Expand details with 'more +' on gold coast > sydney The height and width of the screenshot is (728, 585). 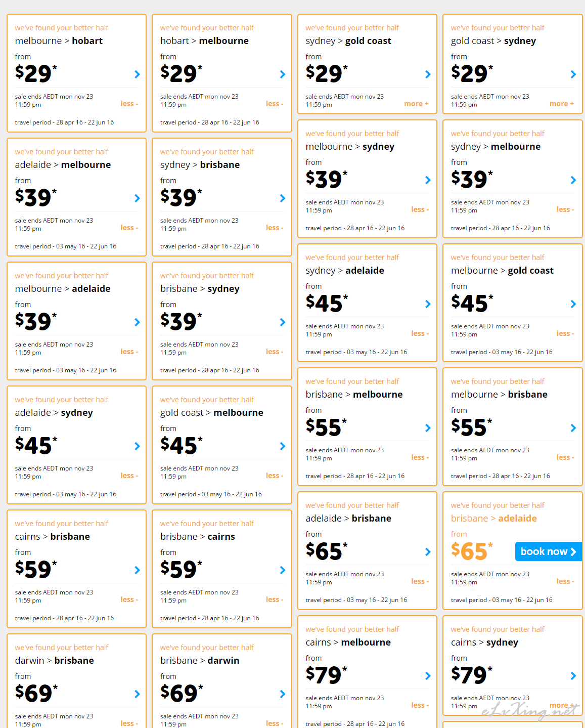562,104
